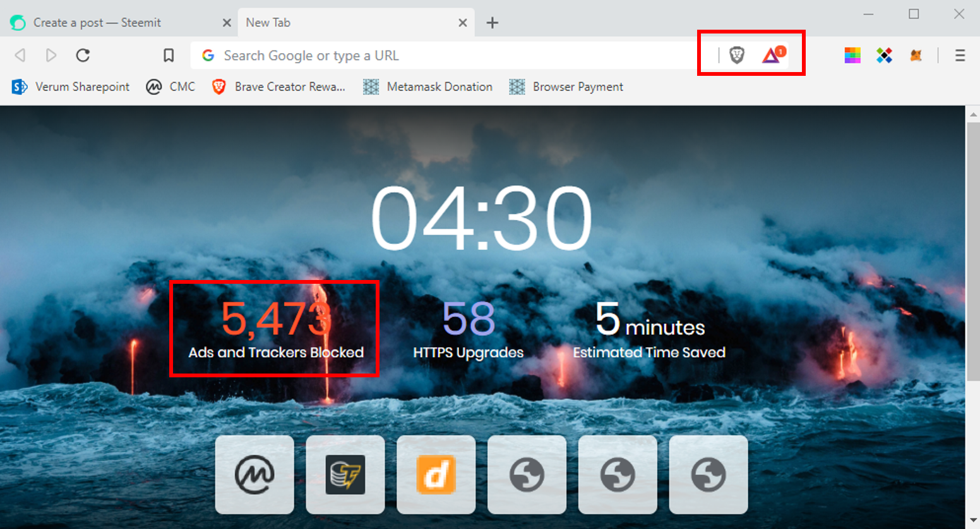980x529 pixels.
Task: Click the vertical scrollbar thumb
Action: pos(972,252)
